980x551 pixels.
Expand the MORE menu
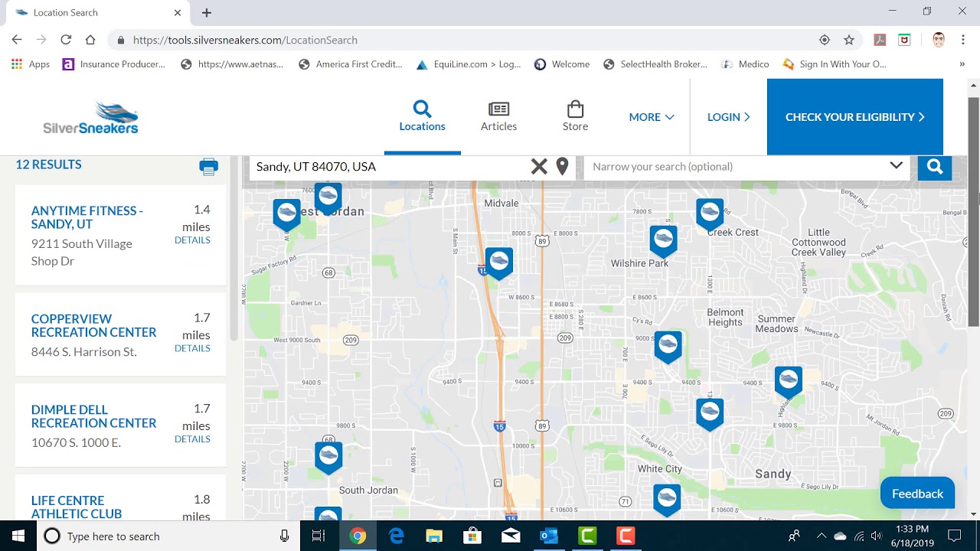(652, 117)
